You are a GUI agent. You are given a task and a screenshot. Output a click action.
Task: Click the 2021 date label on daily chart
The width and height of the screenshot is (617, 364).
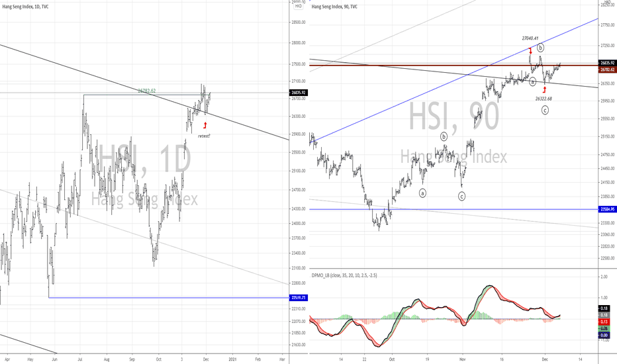[x=232, y=359]
